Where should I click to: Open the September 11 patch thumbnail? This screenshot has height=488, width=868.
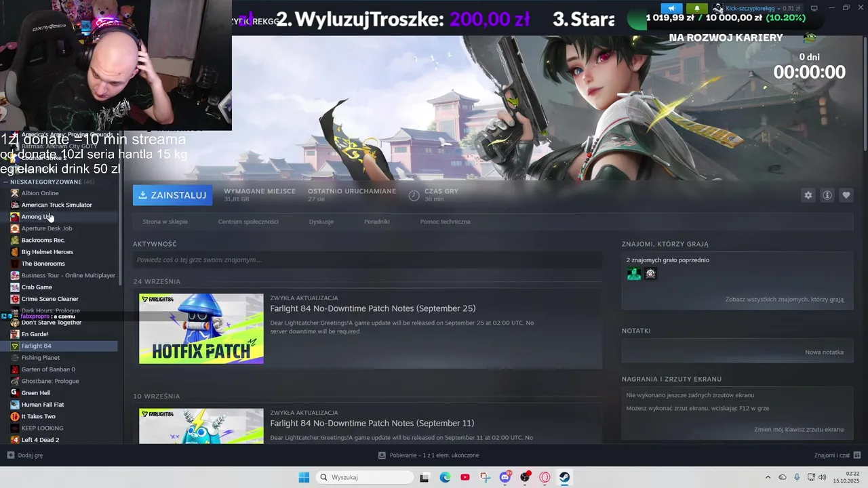[201, 426]
